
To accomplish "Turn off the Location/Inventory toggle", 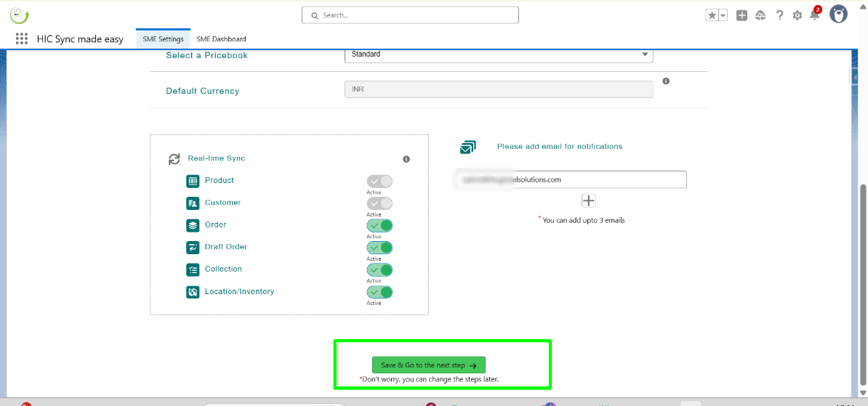I will tap(379, 292).
